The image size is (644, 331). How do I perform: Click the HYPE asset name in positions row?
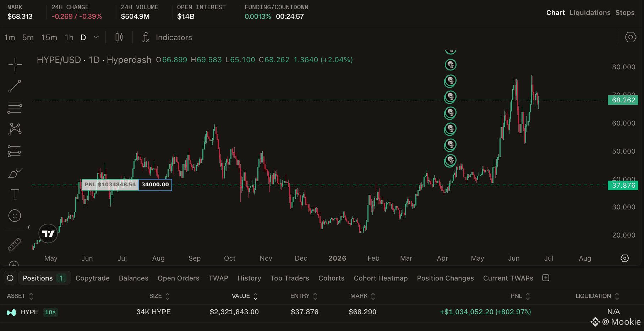pos(29,312)
